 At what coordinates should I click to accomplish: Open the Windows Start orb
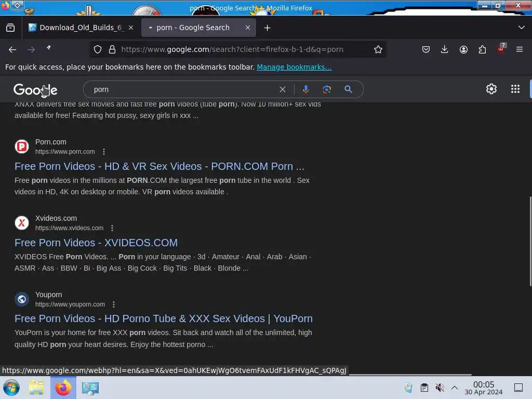coord(11,388)
